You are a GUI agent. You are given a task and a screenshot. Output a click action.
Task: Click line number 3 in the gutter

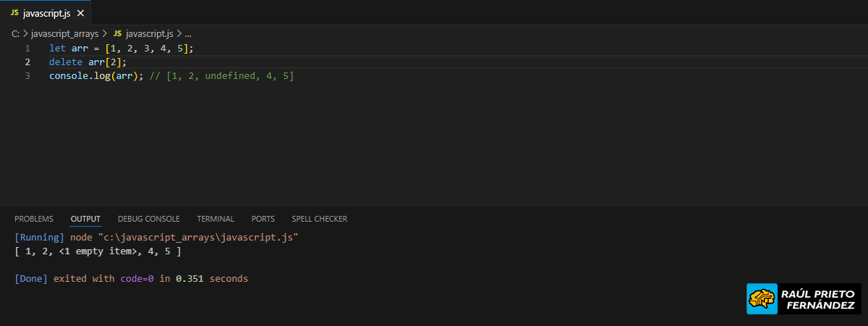click(27, 75)
